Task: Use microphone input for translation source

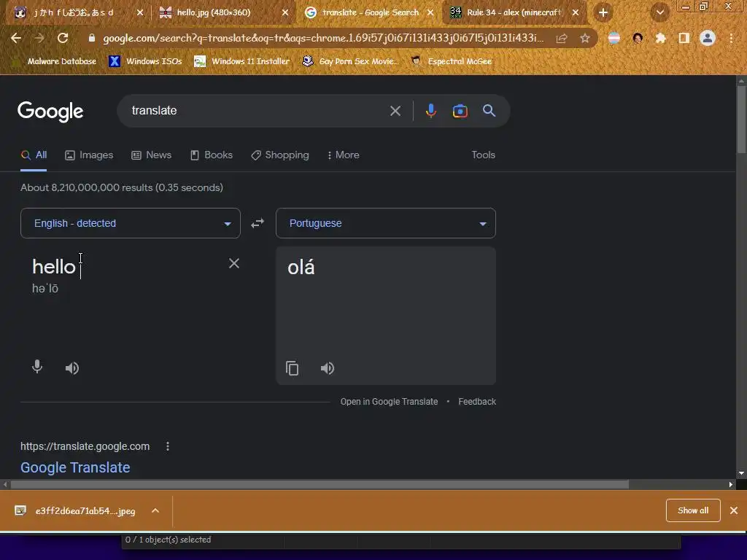Action: tap(37, 367)
